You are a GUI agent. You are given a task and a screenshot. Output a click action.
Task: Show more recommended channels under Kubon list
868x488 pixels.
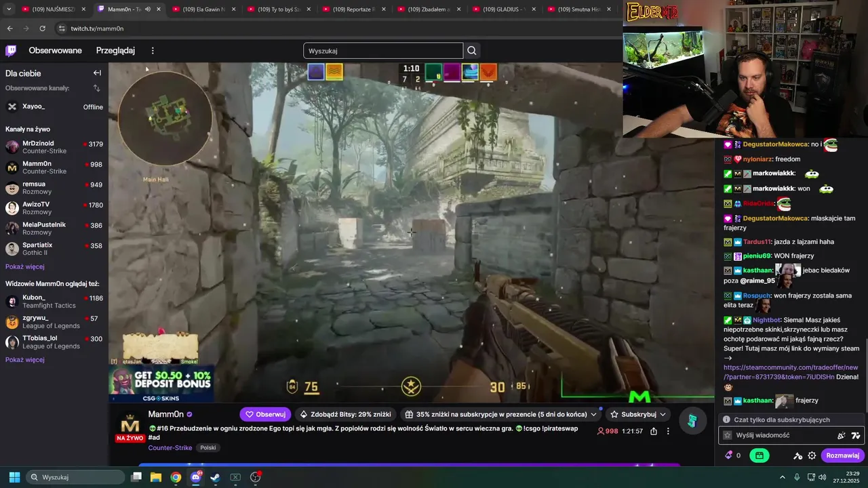(25, 360)
